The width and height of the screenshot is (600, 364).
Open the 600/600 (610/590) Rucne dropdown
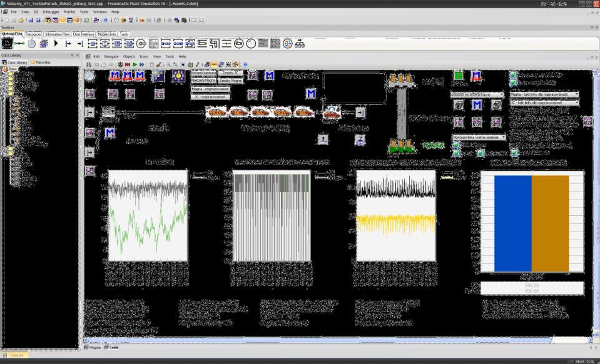click(x=477, y=94)
